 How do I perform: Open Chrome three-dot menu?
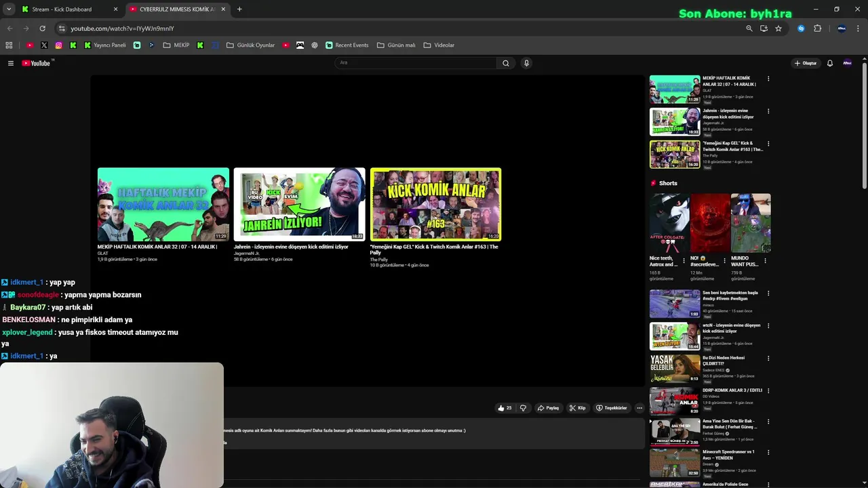(x=859, y=28)
